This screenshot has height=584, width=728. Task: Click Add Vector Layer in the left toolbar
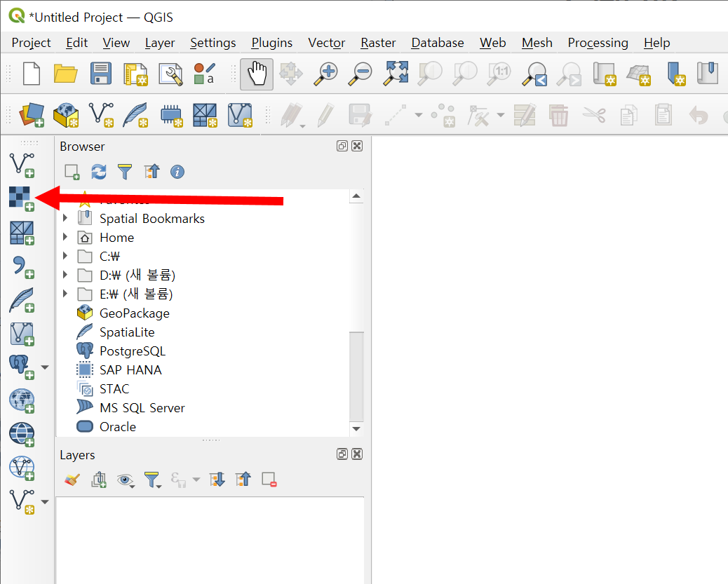pos(22,165)
